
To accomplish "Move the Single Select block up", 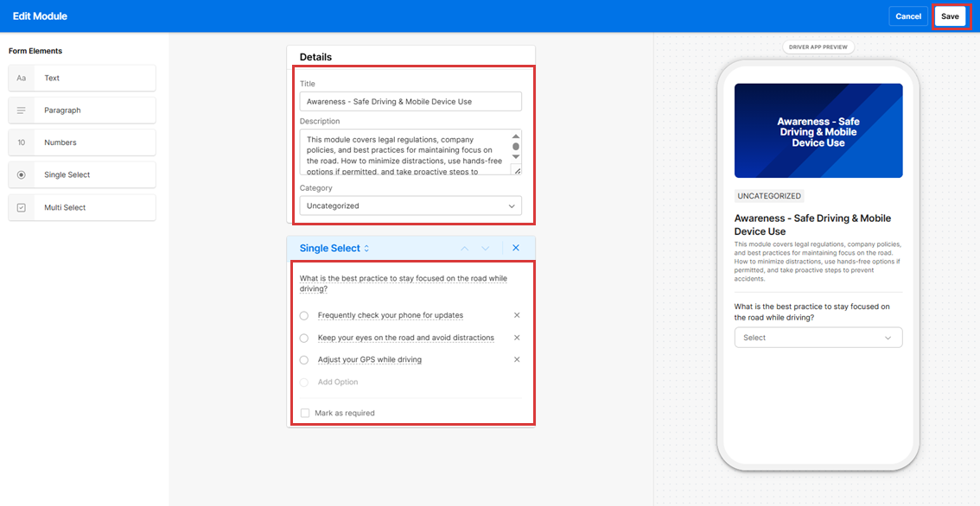I will click(464, 249).
